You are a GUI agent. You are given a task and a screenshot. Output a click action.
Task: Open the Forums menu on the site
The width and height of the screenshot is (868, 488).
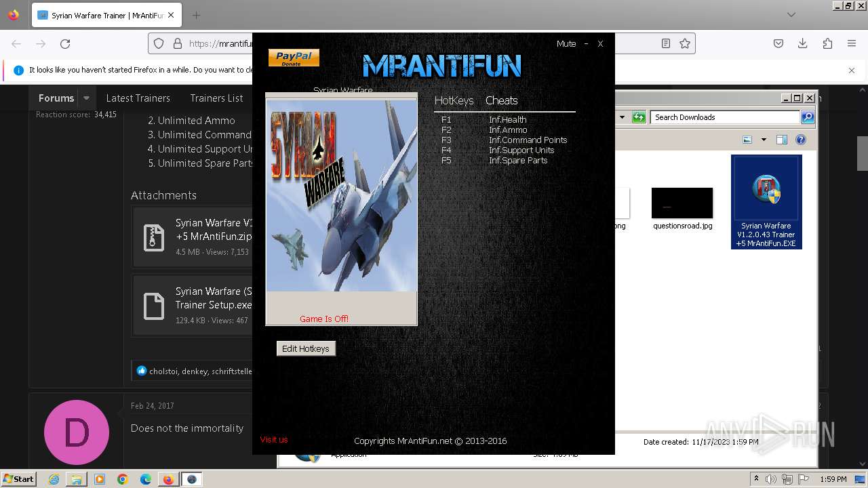coord(56,98)
